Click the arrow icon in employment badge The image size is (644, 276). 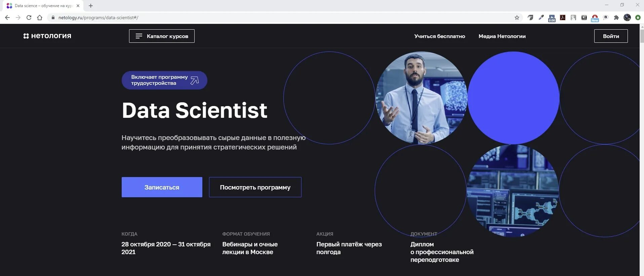(x=195, y=80)
